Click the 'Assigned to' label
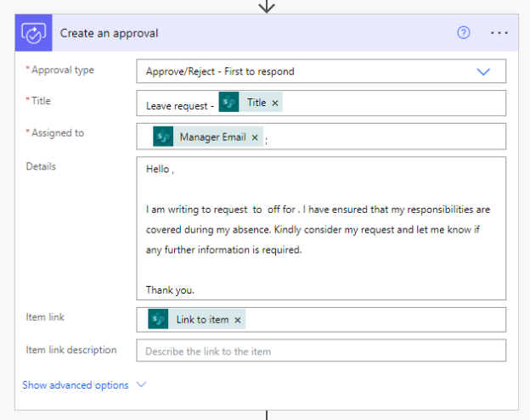The width and height of the screenshot is (530, 420). click(x=58, y=132)
